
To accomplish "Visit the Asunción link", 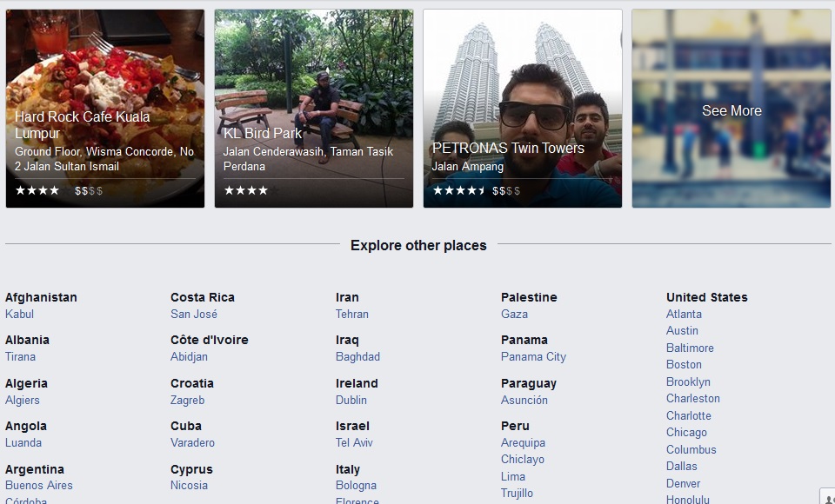I will click(x=524, y=401).
